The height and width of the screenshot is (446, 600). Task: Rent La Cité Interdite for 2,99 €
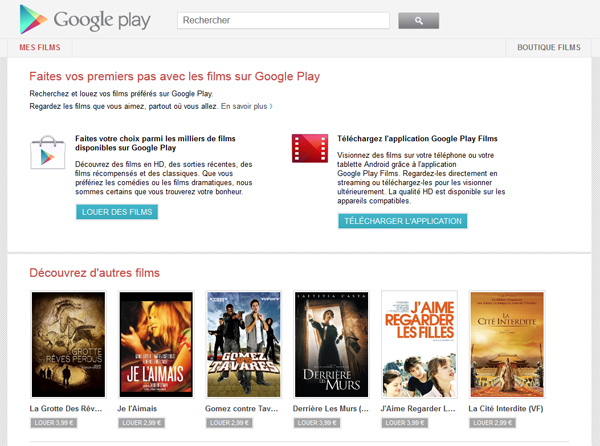click(492, 423)
